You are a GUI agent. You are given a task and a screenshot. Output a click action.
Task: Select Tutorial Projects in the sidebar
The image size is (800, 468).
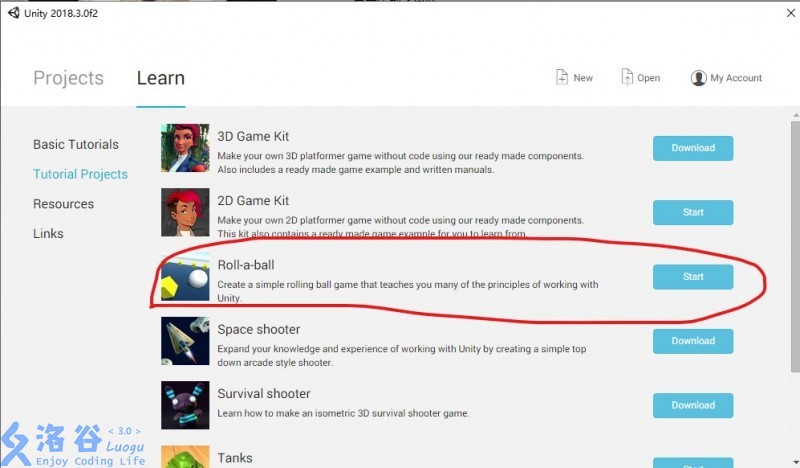click(81, 174)
